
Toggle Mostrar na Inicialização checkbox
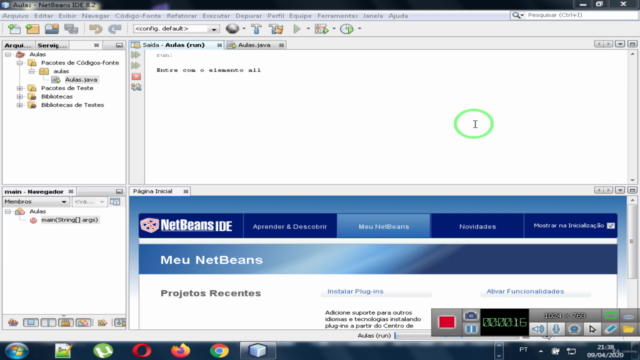611,226
